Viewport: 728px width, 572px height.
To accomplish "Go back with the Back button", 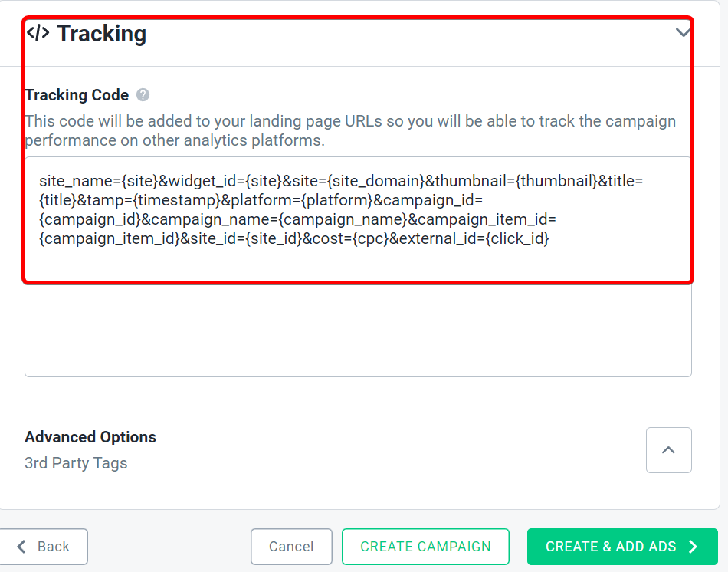I will click(43, 547).
